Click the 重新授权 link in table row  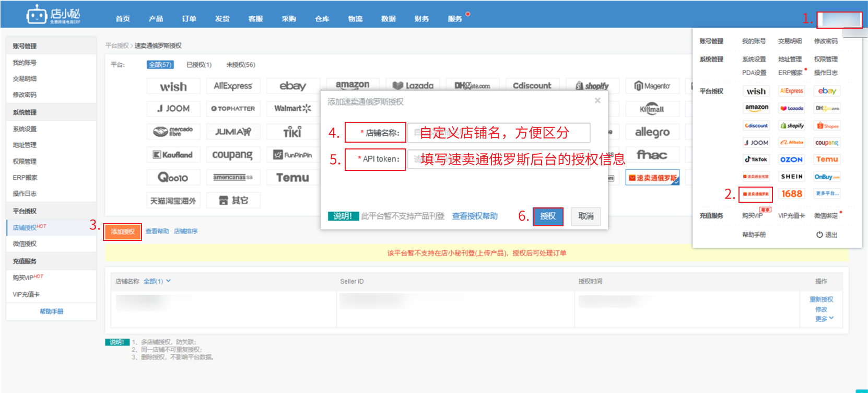click(x=822, y=299)
